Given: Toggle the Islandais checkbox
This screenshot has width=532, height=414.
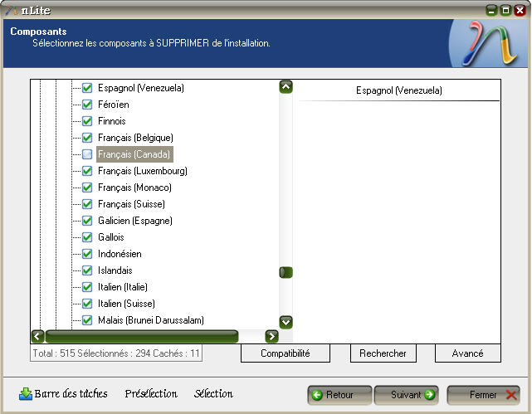Looking at the screenshot, I should pyautogui.click(x=87, y=270).
